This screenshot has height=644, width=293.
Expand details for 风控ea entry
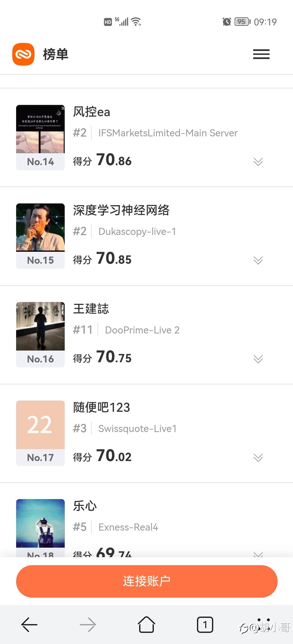coord(258,162)
